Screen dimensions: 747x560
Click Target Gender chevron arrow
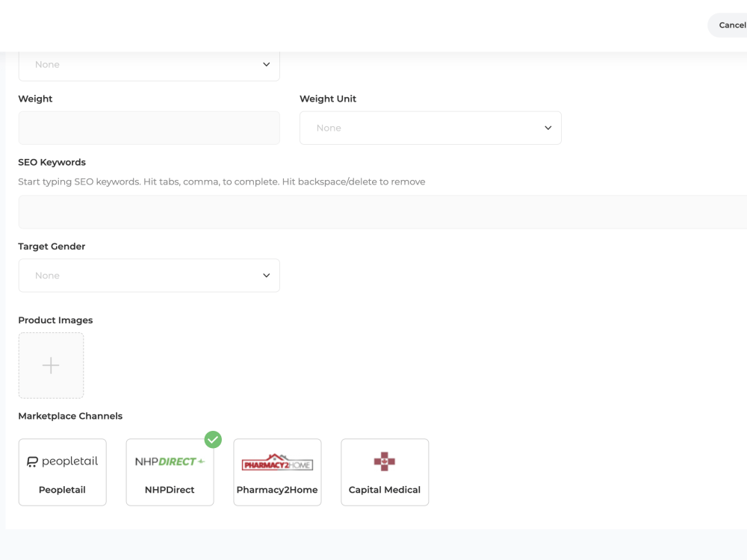point(267,276)
